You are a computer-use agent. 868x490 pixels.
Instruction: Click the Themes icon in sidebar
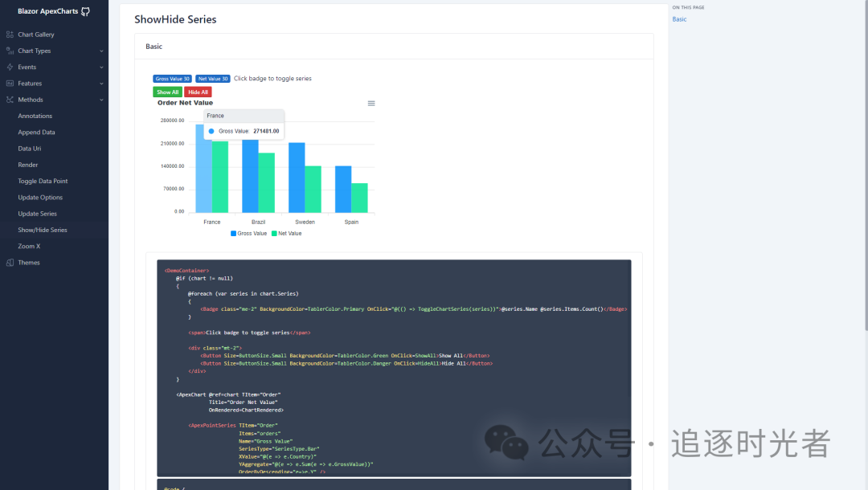[10, 263]
